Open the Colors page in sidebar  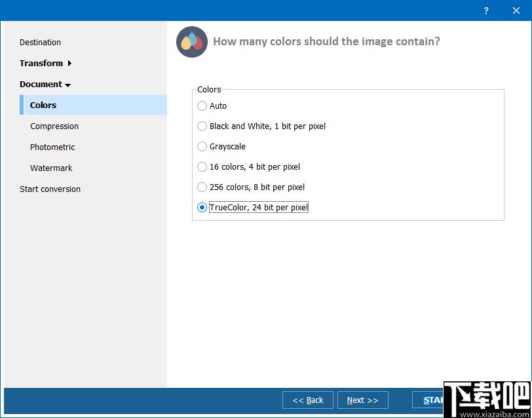tap(93, 105)
